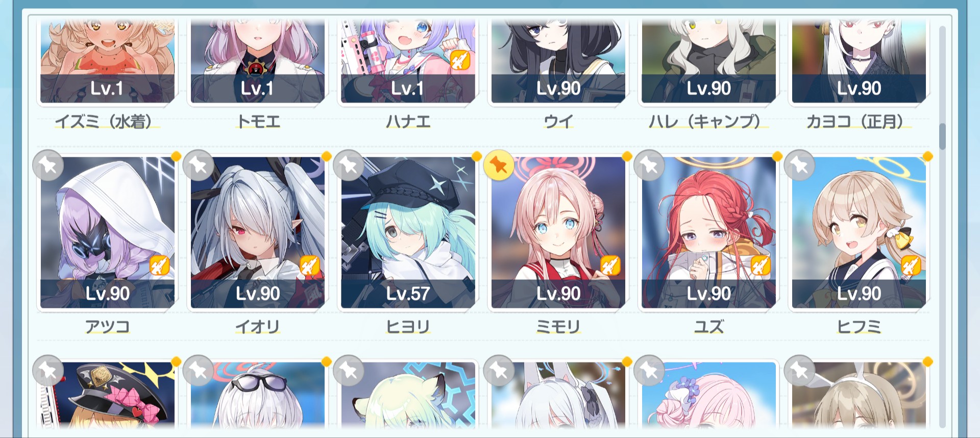Toggle the pin icon on ユズ
The image size is (980, 438).
tap(649, 165)
